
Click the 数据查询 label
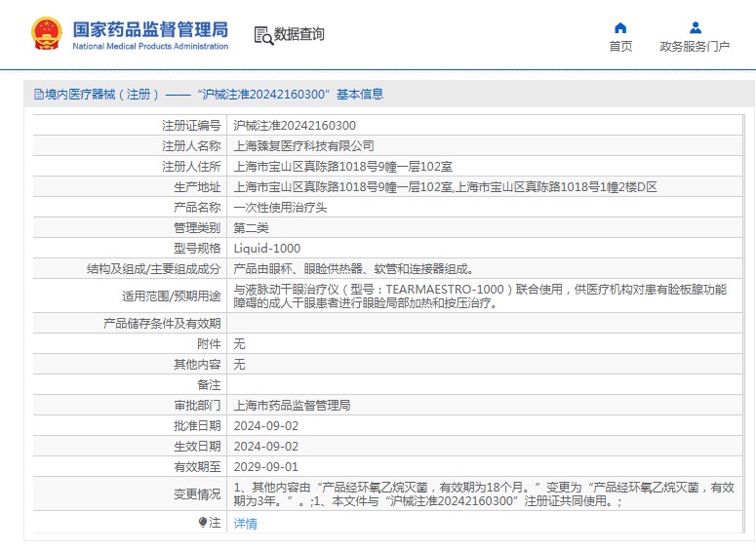tap(298, 34)
